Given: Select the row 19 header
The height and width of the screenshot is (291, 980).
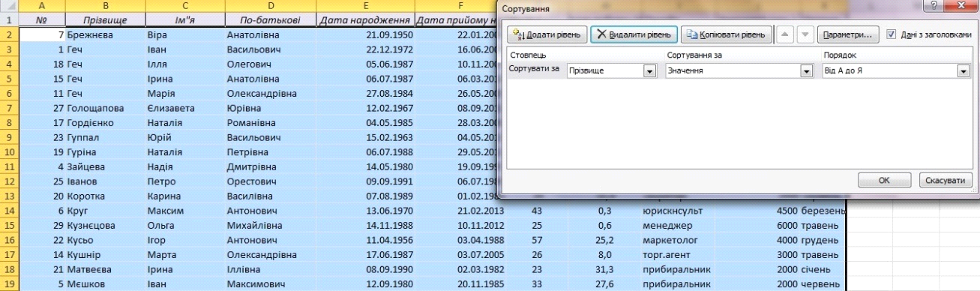Looking at the screenshot, I should tap(9, 283).
